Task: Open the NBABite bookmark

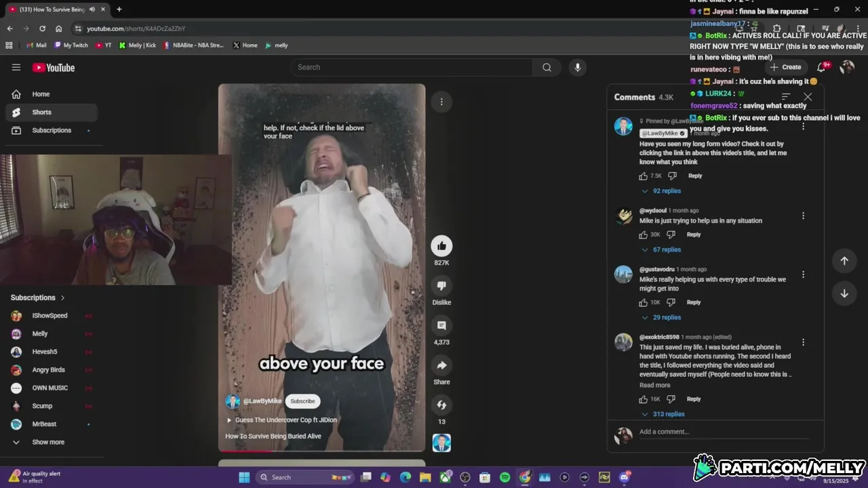Action: click(x=193, y=45)
